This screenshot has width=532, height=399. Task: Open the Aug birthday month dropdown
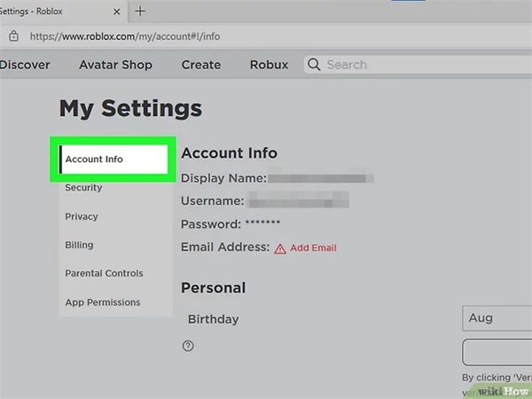tap(497, 318)
